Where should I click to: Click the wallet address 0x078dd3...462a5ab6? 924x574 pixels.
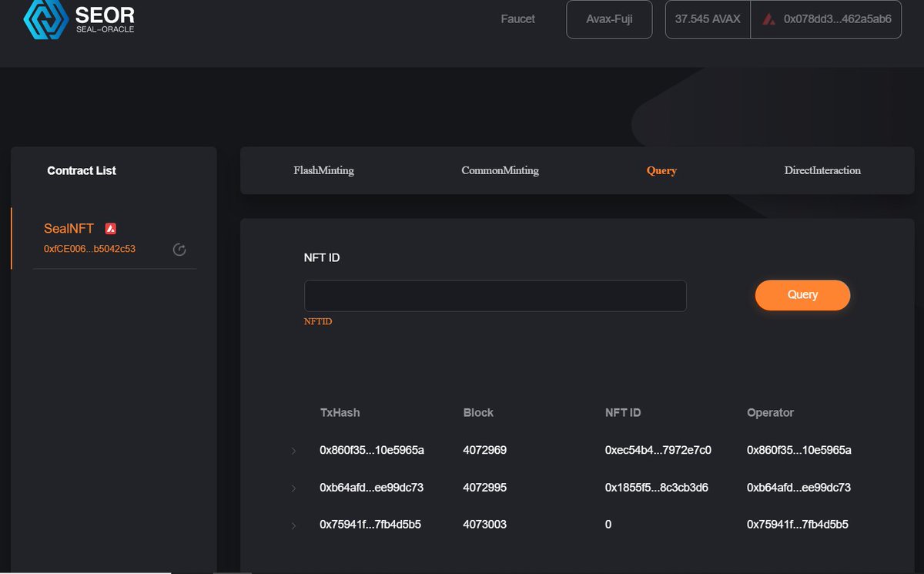(837, 19)
